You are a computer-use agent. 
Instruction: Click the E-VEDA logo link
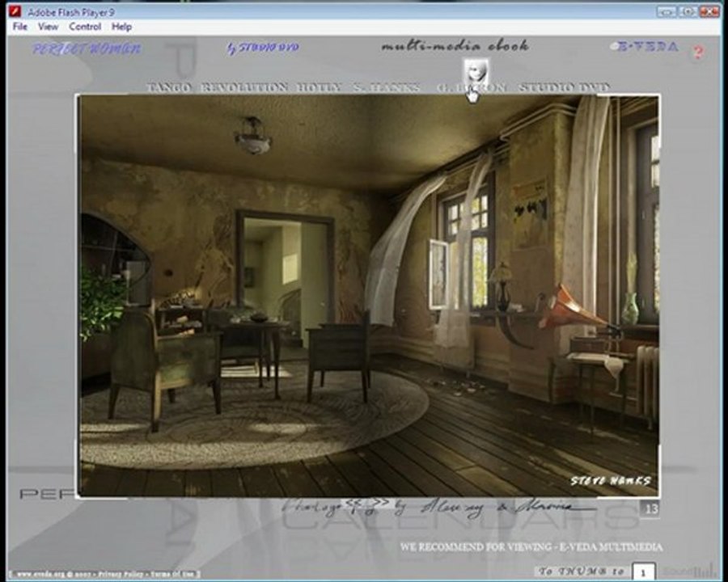pyautogui.click(x=645, y=46)
